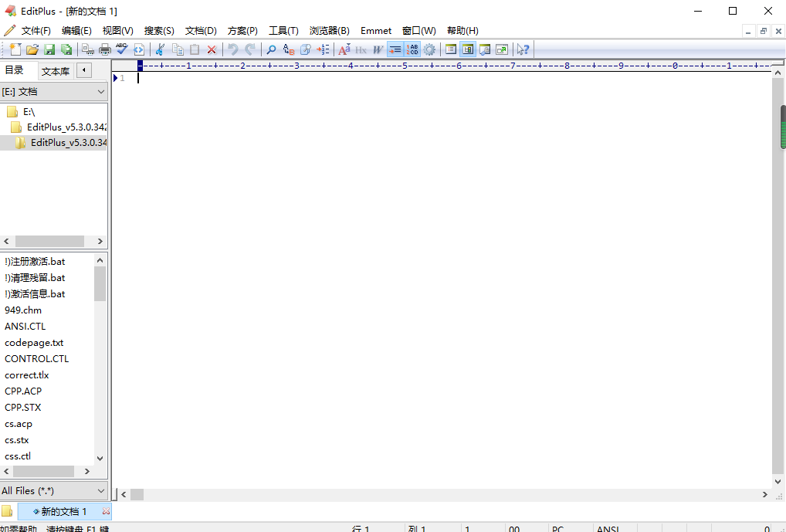
Task: Switch to the 文本库 tab
Action: click(x=55, y=71)
